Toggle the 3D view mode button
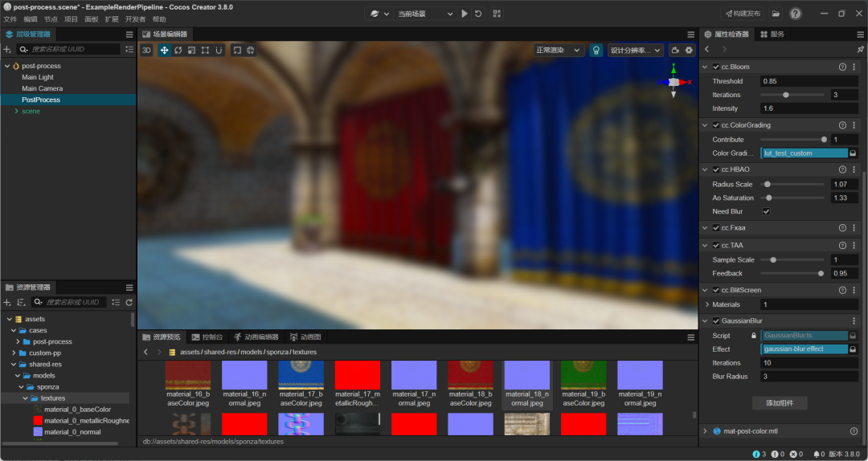This screenshot has width=868, height=461. pyautogui.click(x=146, y=51)
